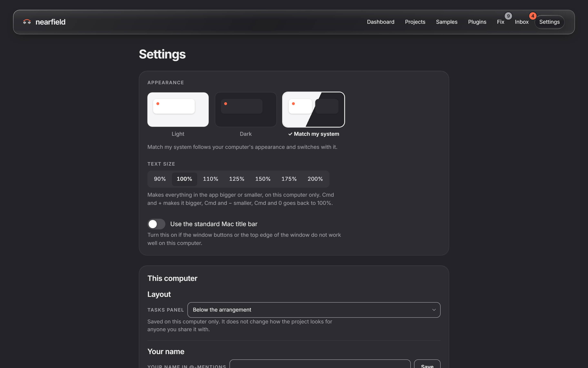Click the This computer heading

pyautogui.click(x=172, y=278)
